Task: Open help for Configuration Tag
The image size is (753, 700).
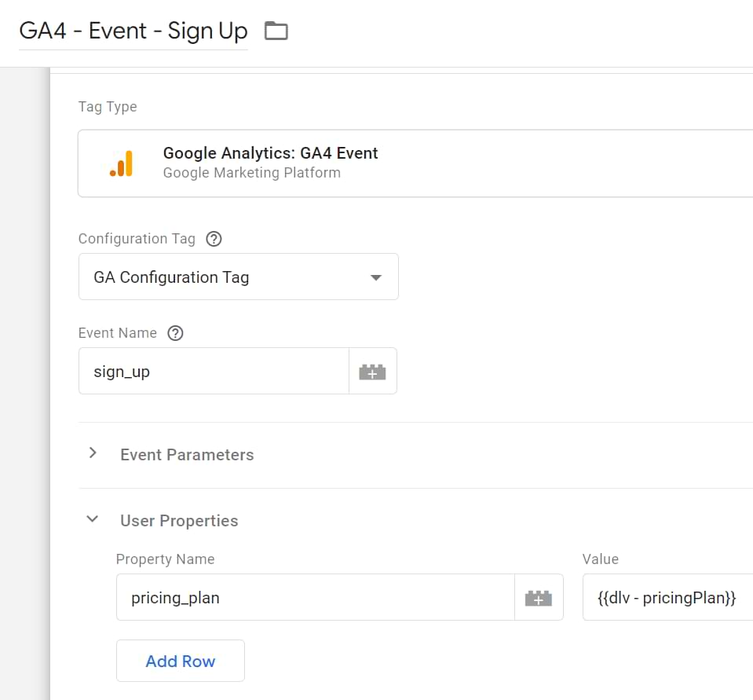Action: 214,239
